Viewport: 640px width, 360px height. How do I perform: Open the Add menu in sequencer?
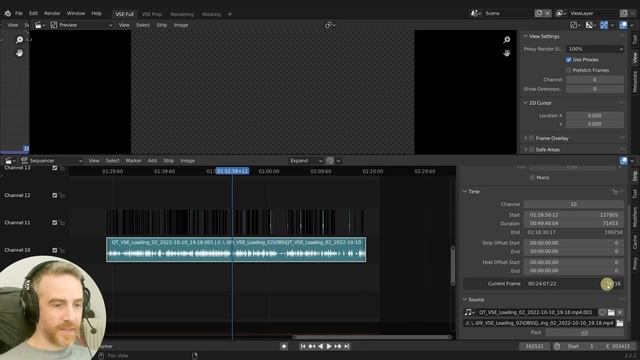pos(152,161)
